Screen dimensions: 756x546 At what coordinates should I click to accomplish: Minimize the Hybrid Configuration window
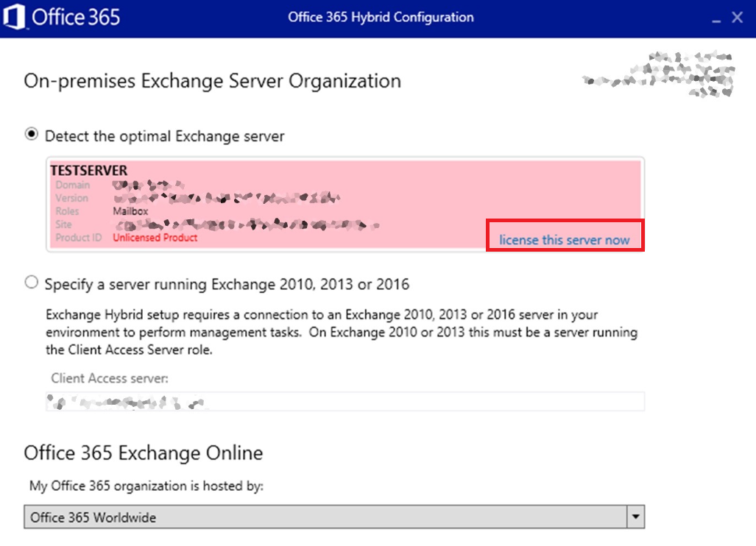pyautogui.click(x=716, y=18)
